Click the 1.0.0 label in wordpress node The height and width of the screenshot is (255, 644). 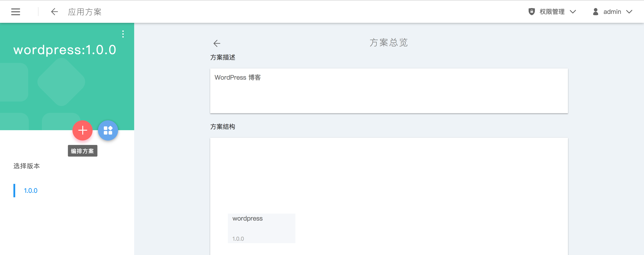tap(238, 239)
